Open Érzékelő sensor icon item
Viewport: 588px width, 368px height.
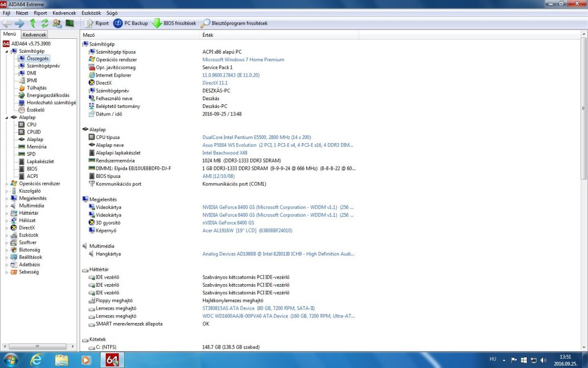(22, 110)
